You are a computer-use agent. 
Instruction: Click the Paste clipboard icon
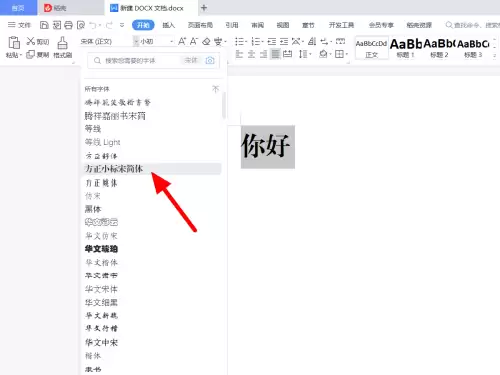tap(14, 43)
